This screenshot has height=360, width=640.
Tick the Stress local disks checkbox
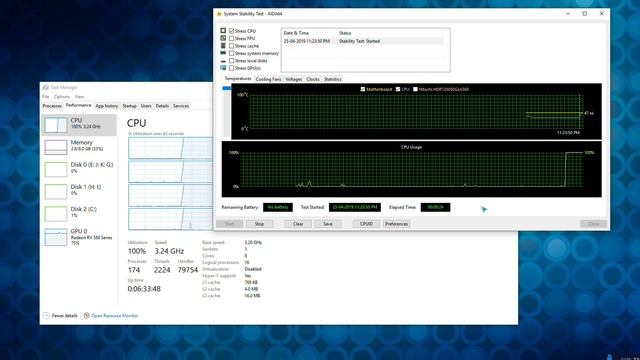[231, 60]
